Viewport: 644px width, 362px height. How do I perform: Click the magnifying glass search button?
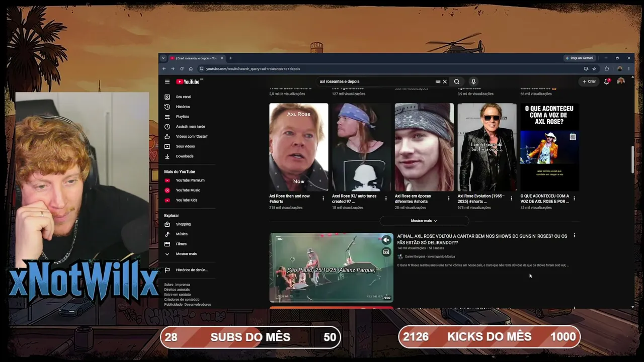pyautogui.click(x=457, y=81)
